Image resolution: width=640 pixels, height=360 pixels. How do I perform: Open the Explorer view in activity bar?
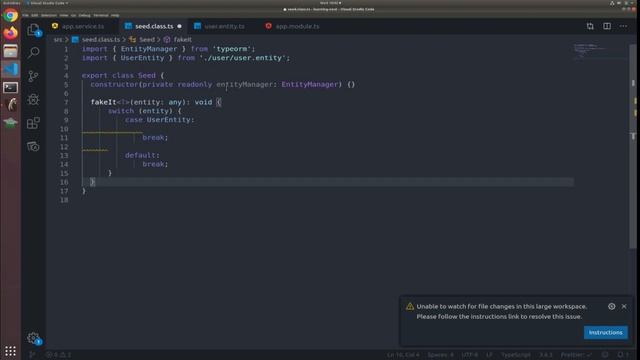(33, 29)
